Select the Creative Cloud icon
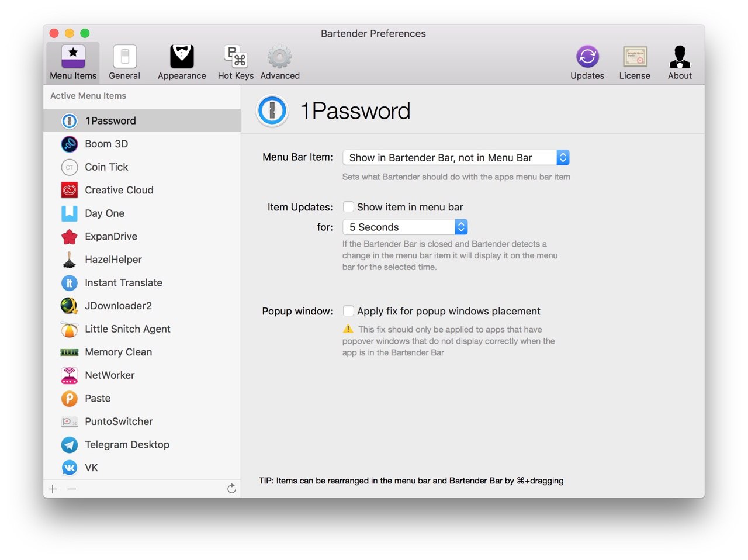The height and width of the screenshot is (560, 748). 70,190
